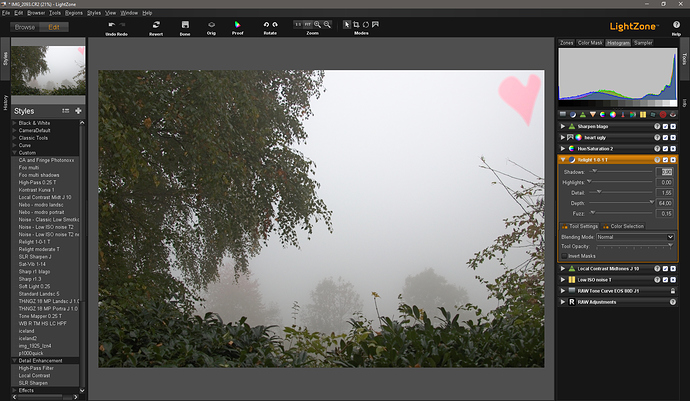Rotate the image counterclockwise
This screenshot has width=690, height=401.
click(266, 25)
